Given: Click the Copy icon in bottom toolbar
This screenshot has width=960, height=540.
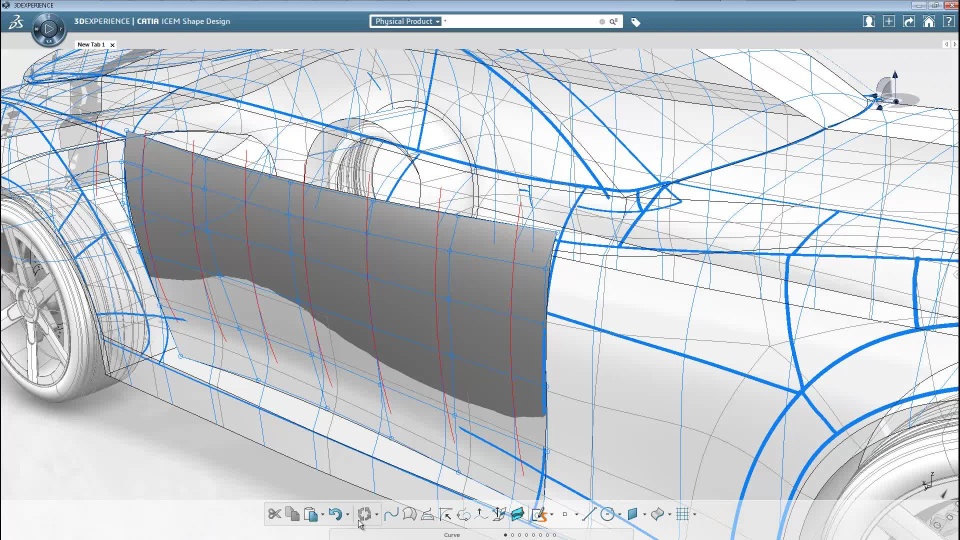Looking at the screenshot, I should (292, 514).
